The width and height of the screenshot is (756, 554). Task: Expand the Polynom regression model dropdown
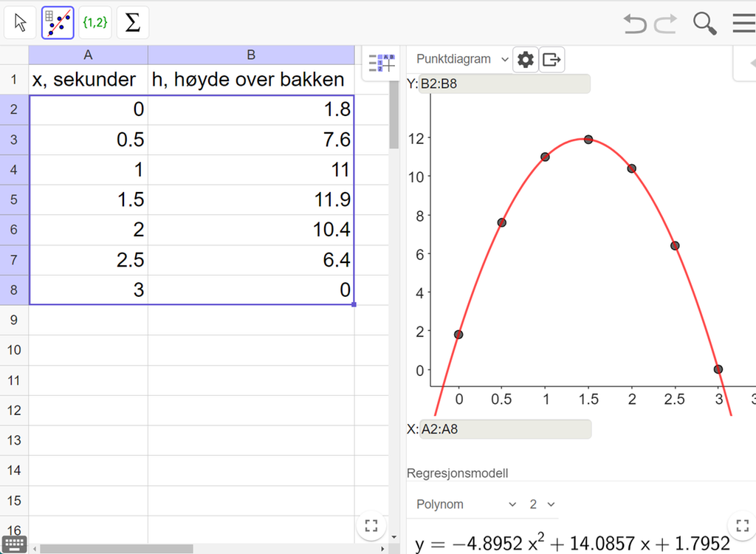tap(466, 505)
